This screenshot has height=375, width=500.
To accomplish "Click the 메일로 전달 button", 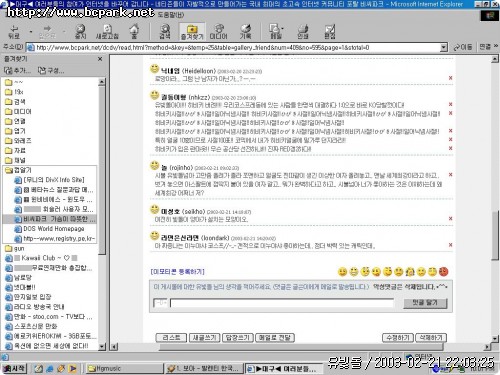I will 275,338.
